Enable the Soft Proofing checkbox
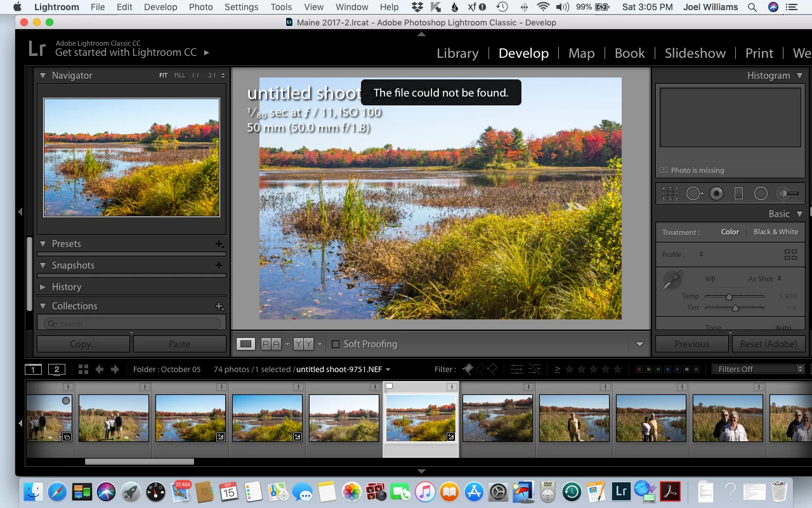Viewport: 812px width, 508px height. click(336, 344)
